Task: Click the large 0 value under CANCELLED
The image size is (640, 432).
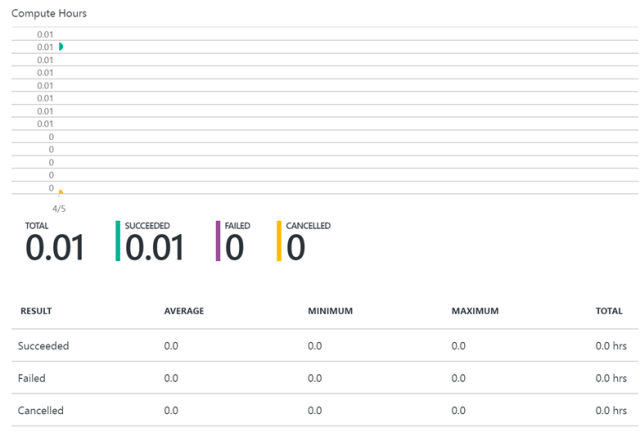Action: pyautogui.click(x=296, y=247)
